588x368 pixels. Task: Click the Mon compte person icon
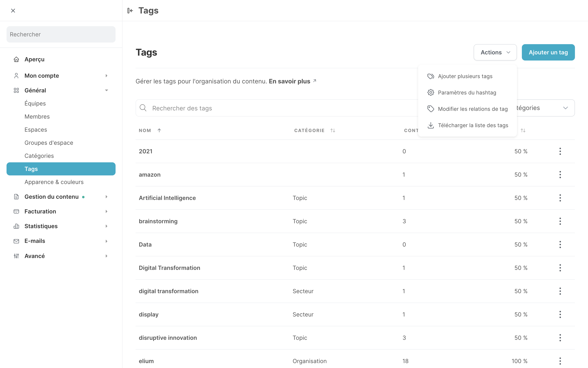click(16, 76)
